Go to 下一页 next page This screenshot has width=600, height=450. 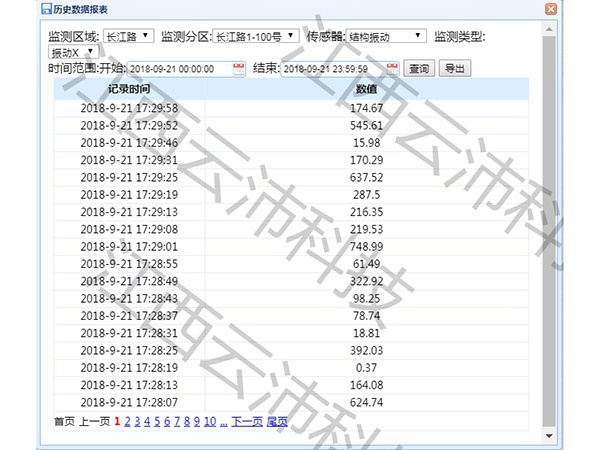tap(247, 422)
